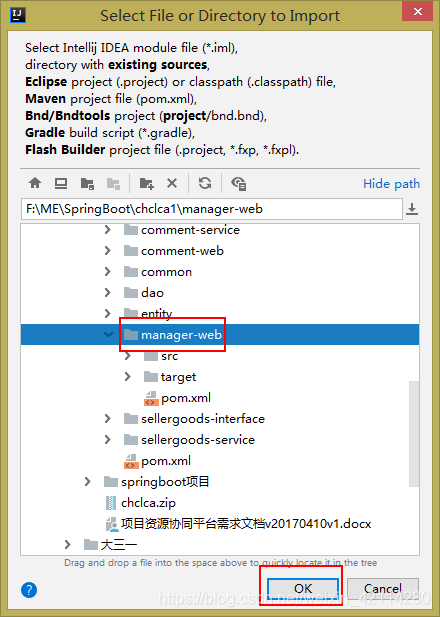Click the vertical scrollbar thumb of file tree

[x=414, y=434]
